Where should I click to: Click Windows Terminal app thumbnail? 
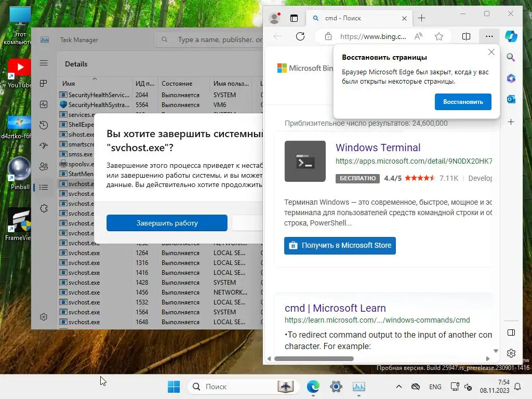[305, 161]
